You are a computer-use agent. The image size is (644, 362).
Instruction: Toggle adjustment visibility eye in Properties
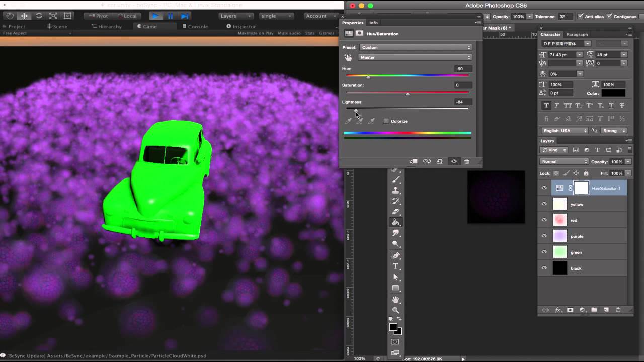tap(454, 161)
